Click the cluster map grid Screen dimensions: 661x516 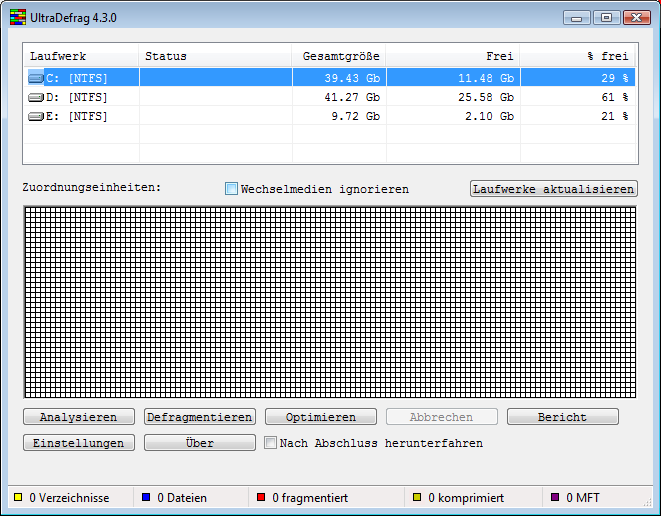coord(330,302)
